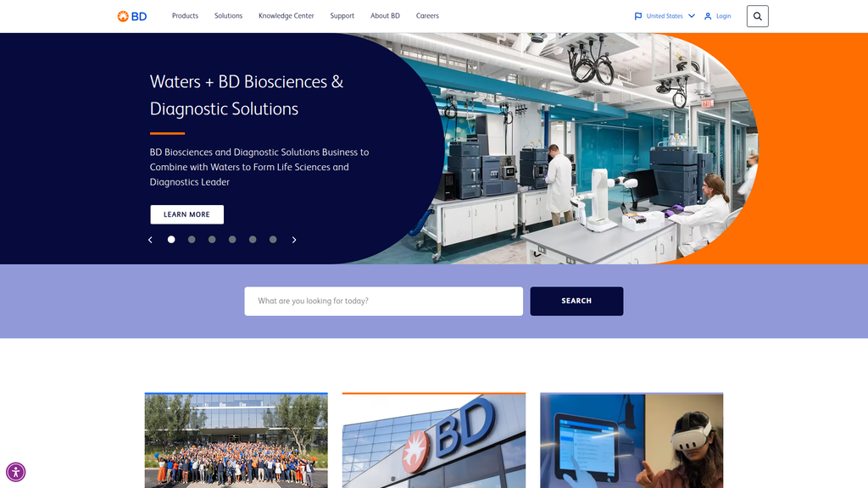Go to previous carousel slide arrow
868x488 pixels.
[x=150, y=240]
